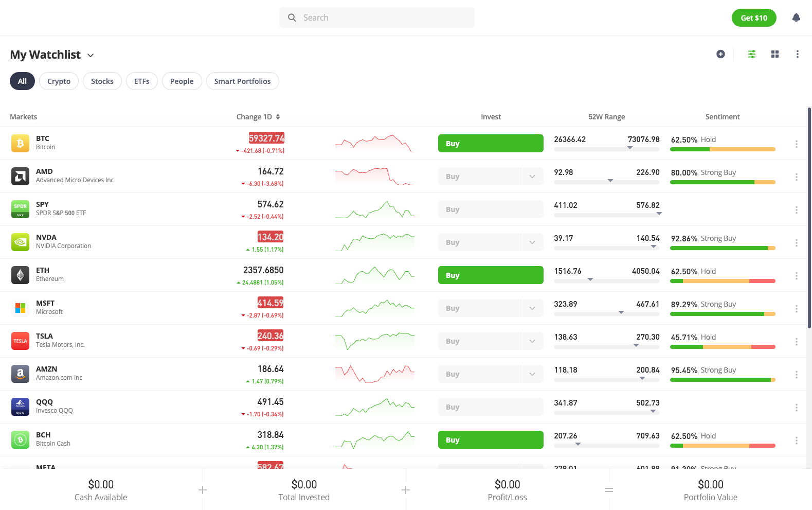Image resolution: width=812 pixels, height=510 pixels.
Task: Open SPY ETF logo icon
Action: click(20, 209)
